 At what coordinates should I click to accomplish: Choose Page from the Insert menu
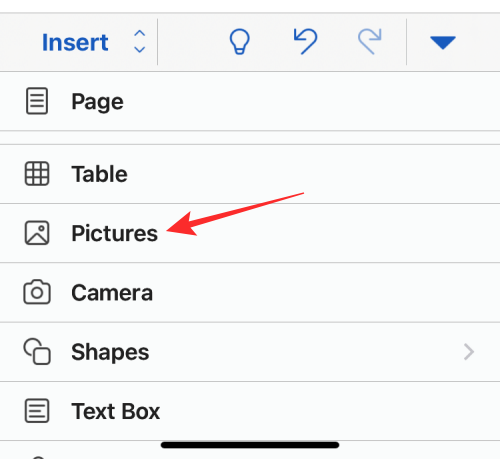pyautogui.click(x=250, y=101)
